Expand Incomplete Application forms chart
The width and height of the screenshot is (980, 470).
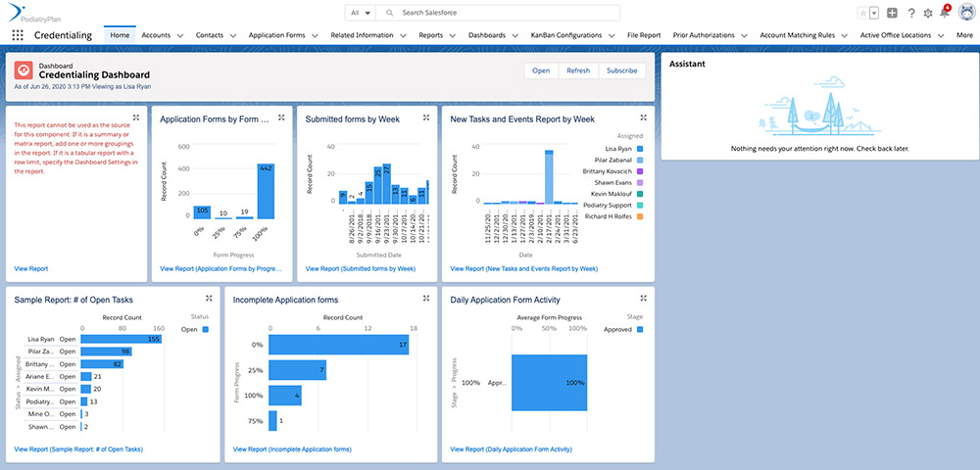tap(426, 299)
